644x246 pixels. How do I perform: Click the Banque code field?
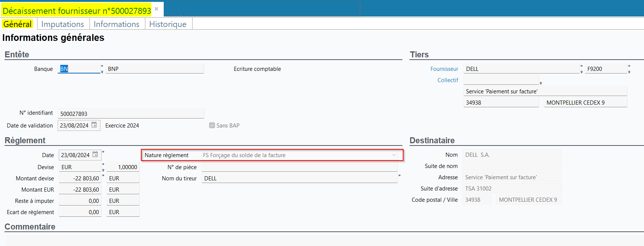click(x=79, y=69)
